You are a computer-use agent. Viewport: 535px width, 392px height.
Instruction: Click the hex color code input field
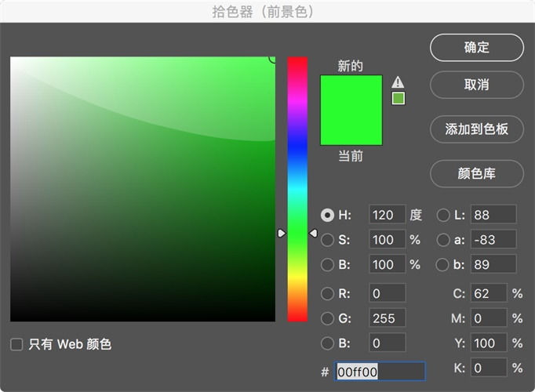click(380, 372)
